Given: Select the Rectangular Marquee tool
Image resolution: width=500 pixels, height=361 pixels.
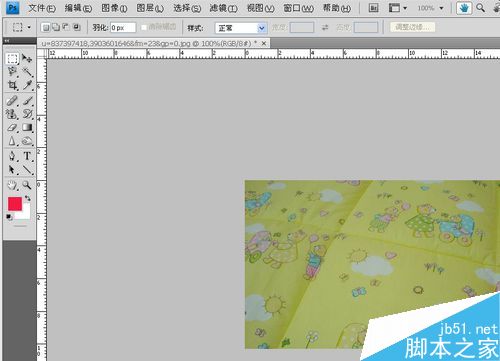Looking at the screenshot, I should pos(12,59).
